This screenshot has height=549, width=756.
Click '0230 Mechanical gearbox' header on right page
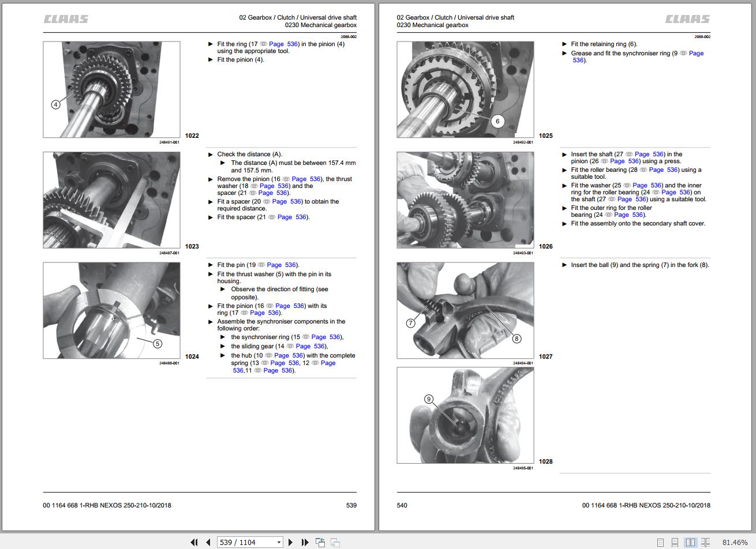[x=433, y=25]
